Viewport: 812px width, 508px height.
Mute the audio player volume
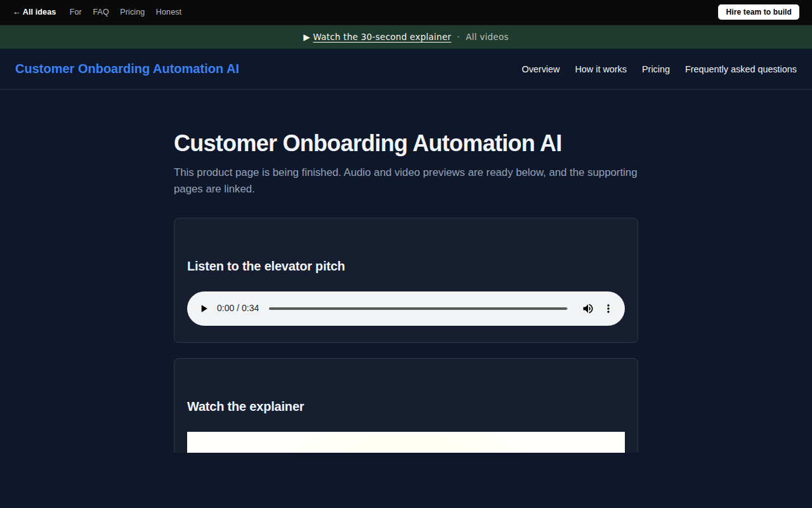[588, 309]
